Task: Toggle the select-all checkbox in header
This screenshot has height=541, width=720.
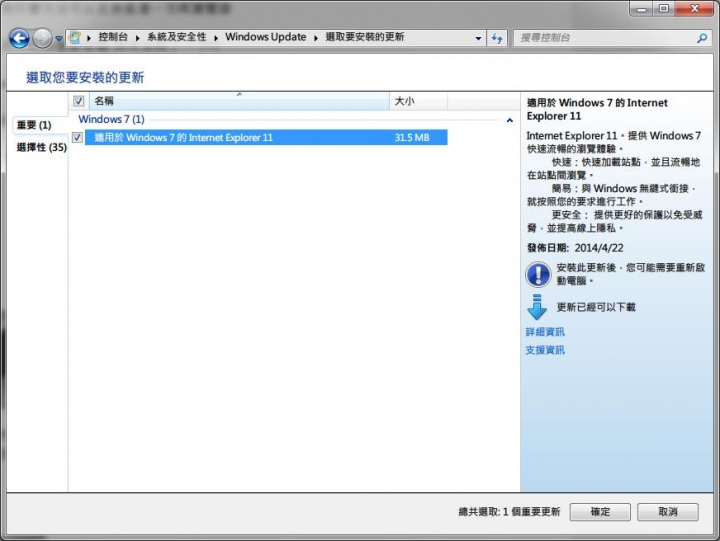Action: [79, 101]
